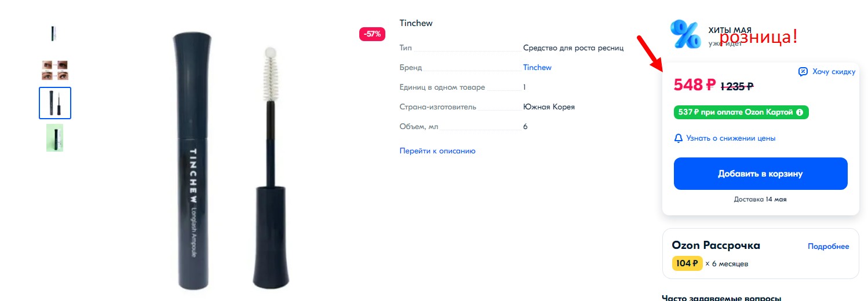Click the main mascara product image
This screenshot has width=868, height=301.
click(x=231, y=159)
